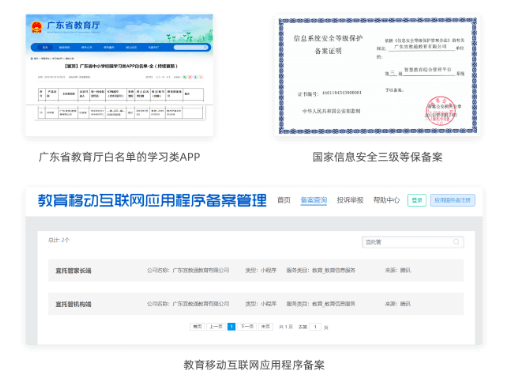The width and height of the screenshot is (508, 385).
Task: Click the blue 应用提供者注册 button
Action: tap(452, 200)
